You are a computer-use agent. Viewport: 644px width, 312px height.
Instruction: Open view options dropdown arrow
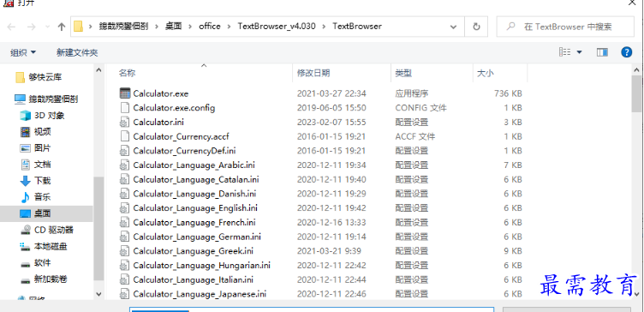(580, 52)
